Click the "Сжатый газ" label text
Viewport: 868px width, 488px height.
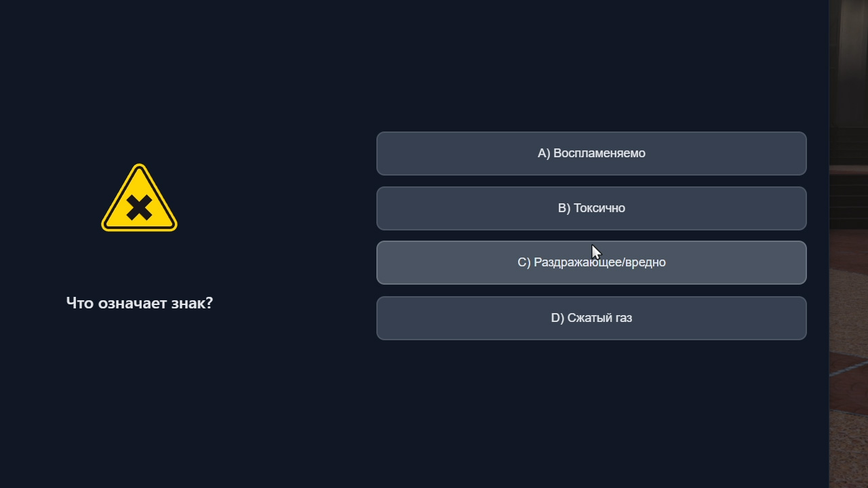click(599, 318)
